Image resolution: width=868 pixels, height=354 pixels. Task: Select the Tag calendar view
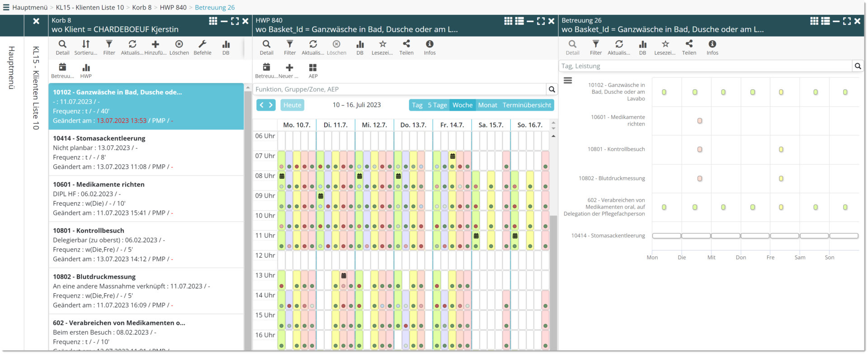pyautogui.click(x=417, y=105)
